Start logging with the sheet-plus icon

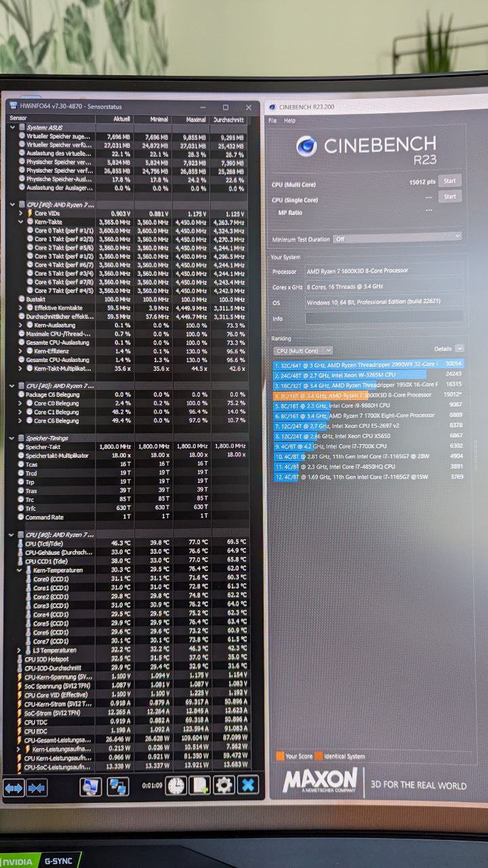click(200, 785)
